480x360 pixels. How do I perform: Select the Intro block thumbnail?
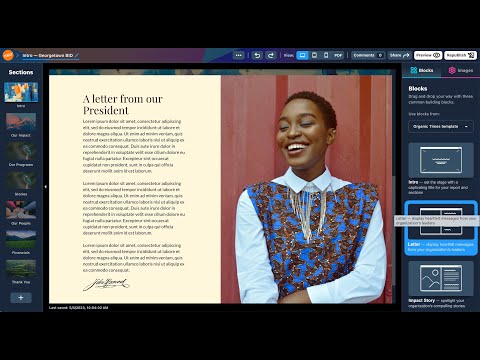[441, 160]
